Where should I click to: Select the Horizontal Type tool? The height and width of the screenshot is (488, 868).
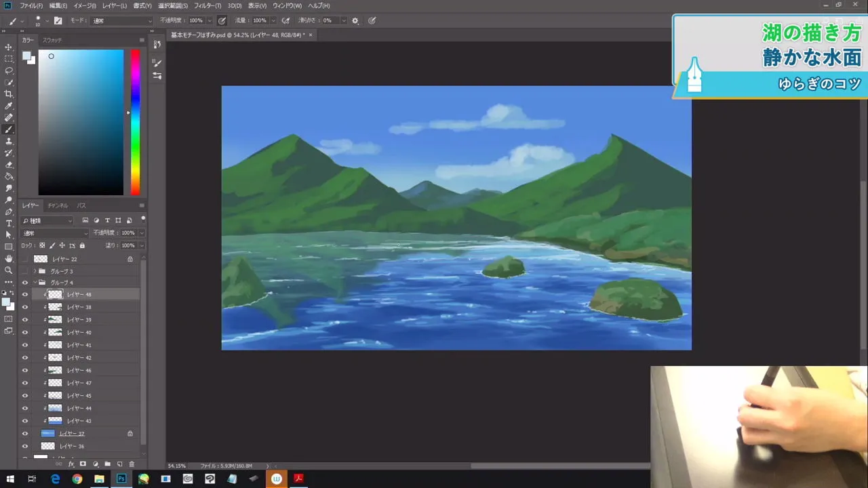[x=9, y=224]
